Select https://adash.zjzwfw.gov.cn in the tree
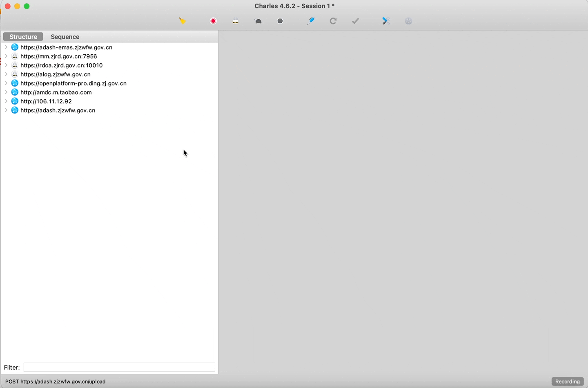Viewport: 588px width, 388px height. point(58,110)
